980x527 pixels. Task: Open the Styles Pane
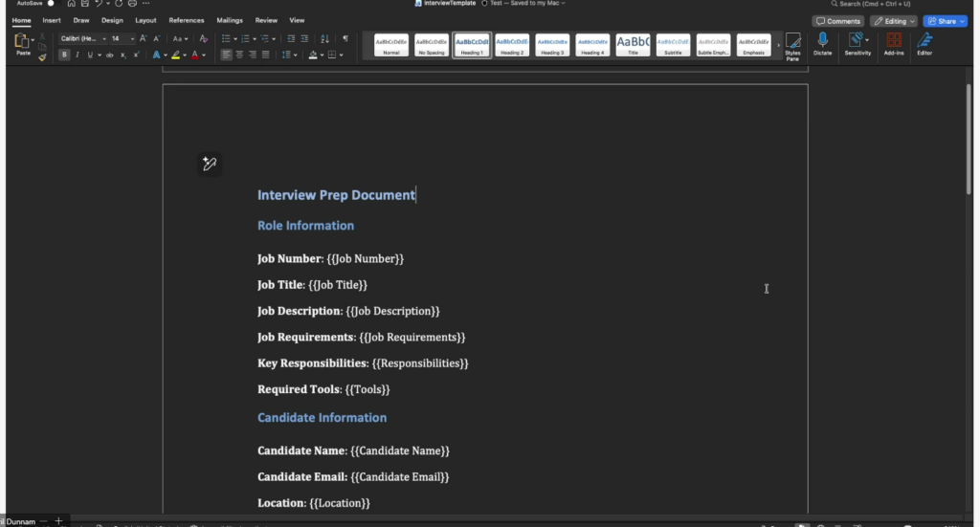point(792,45)
